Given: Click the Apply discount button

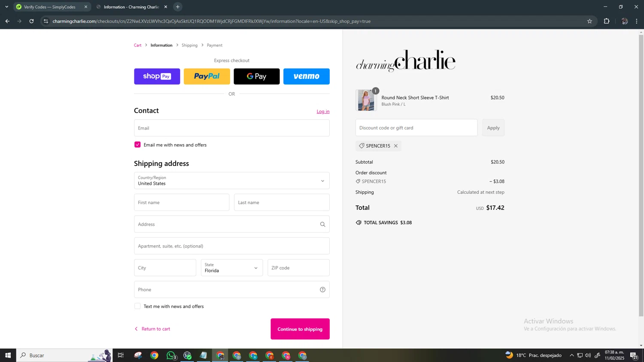Looking at the screenshot, I should pos(493,128).
